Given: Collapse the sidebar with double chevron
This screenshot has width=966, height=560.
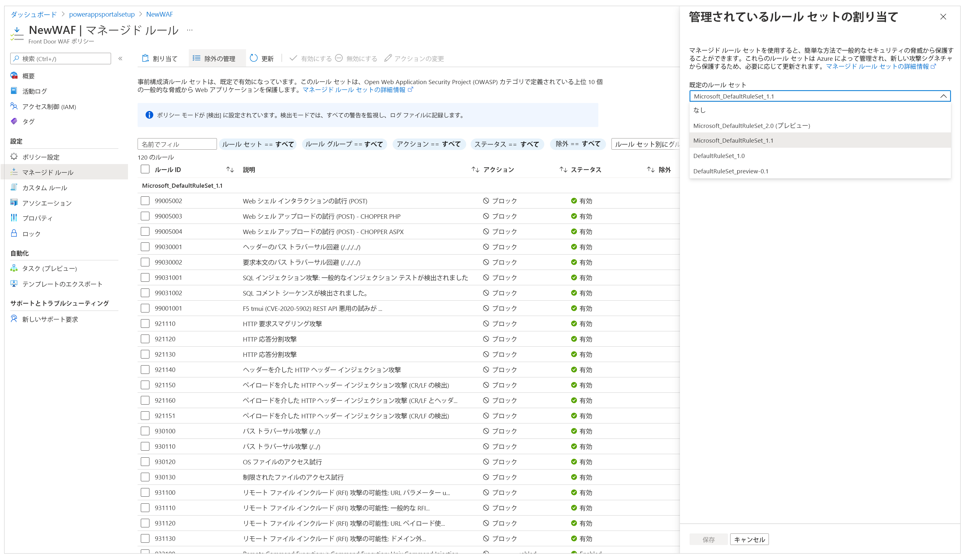Looking at the screenshot, I should (120, 59).
